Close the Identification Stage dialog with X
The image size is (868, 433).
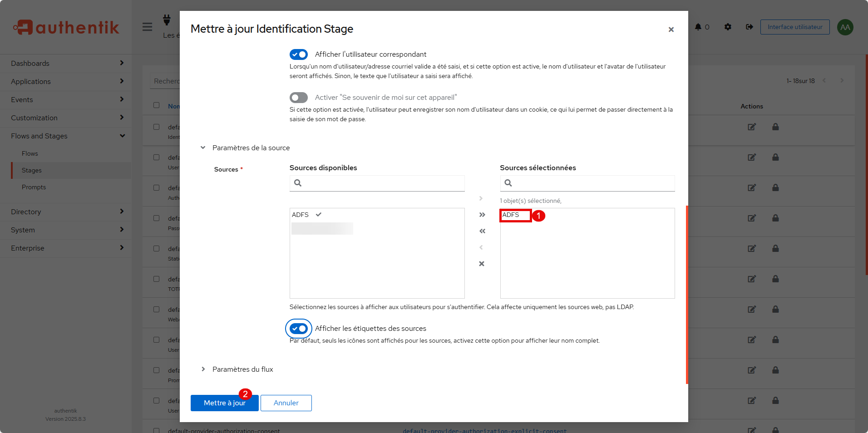(x=671, y=30)
